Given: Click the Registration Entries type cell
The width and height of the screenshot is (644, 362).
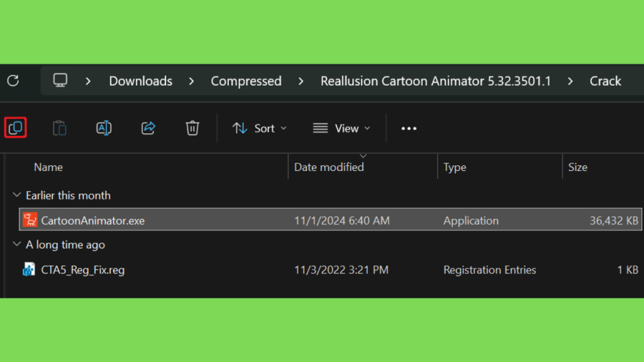Looking at the screenshot, I should [x=489, y=270].
